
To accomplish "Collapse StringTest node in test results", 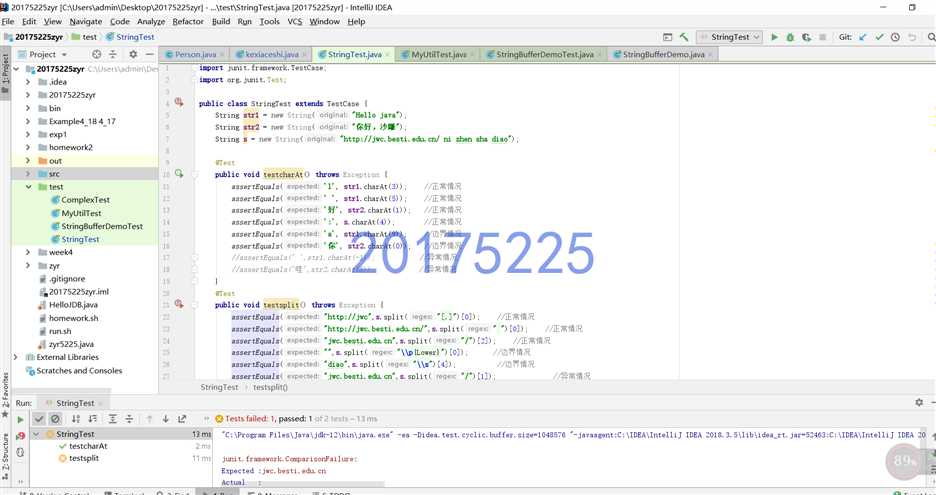I will [x=37, y=434].
